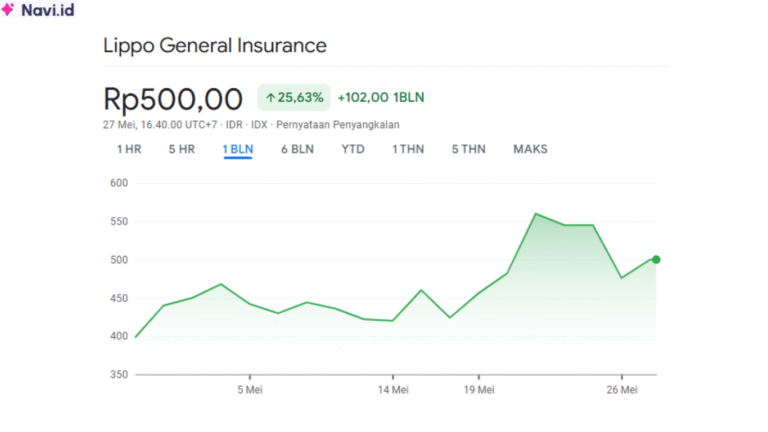
Task: Show the MAKS full history tab
Action: [530, 149]
